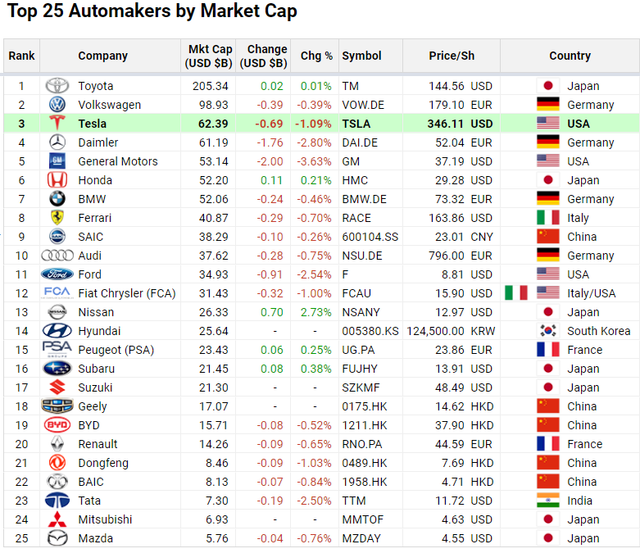
Task: Sort by Mkt Cap column header
Action: click(x=210, y=56)
